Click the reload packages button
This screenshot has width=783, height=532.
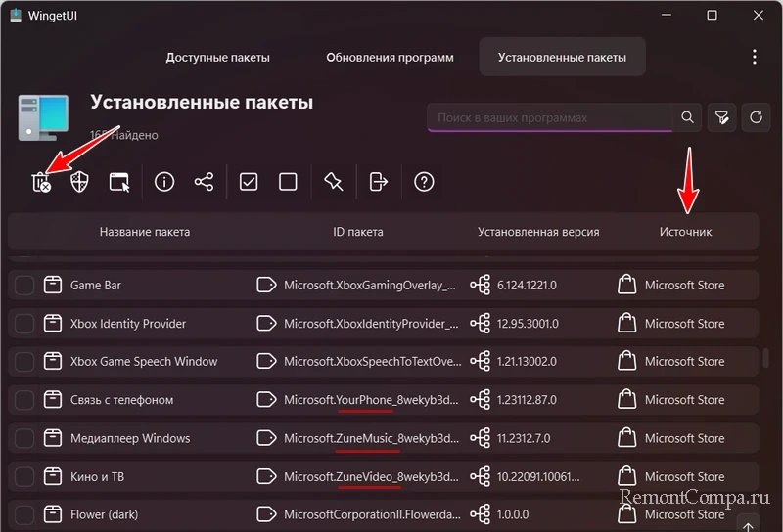click(756, 117)
